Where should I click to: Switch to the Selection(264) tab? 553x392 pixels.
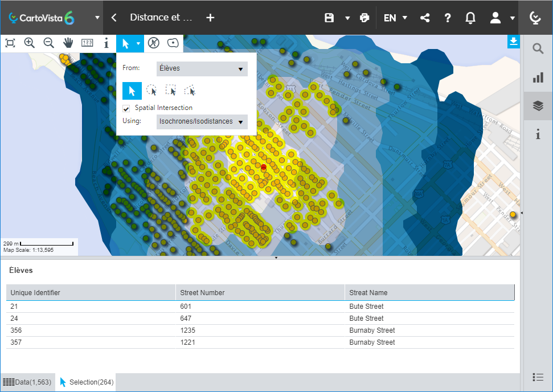pos(86,382)
